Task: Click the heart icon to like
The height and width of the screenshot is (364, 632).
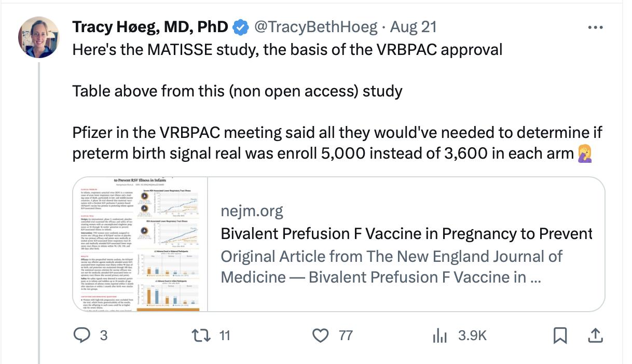Action: point(321,335)
